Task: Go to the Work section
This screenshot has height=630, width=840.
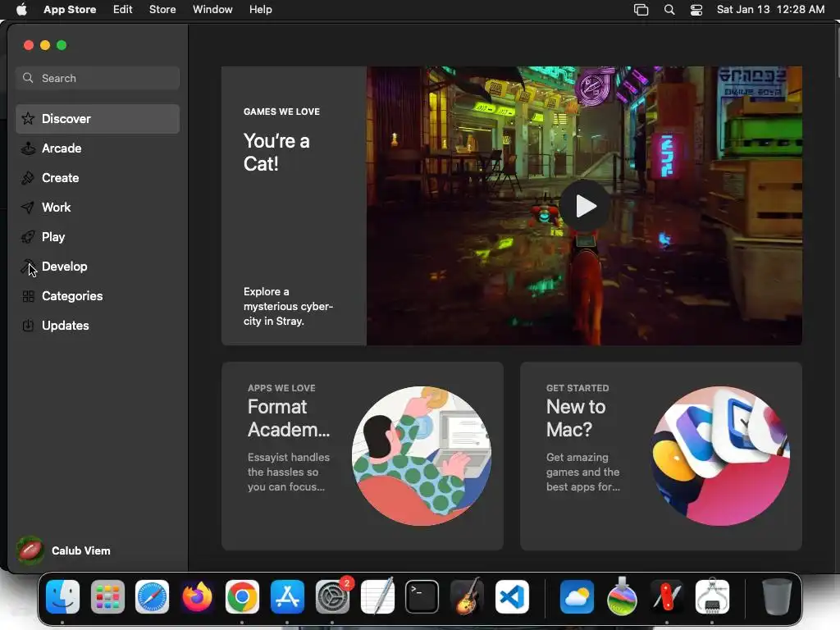Action: click(98, 208)
